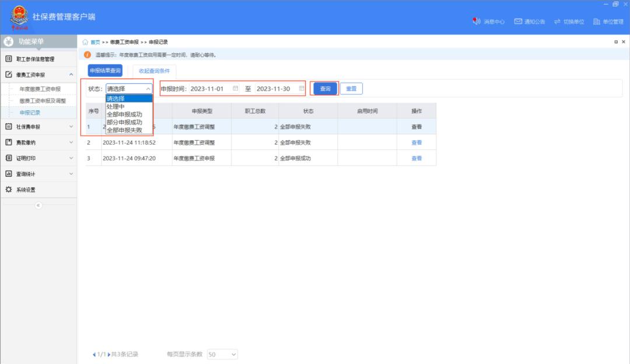
Task: Collapse sidebar using the round arrow icon
Action: coord(38,205)
